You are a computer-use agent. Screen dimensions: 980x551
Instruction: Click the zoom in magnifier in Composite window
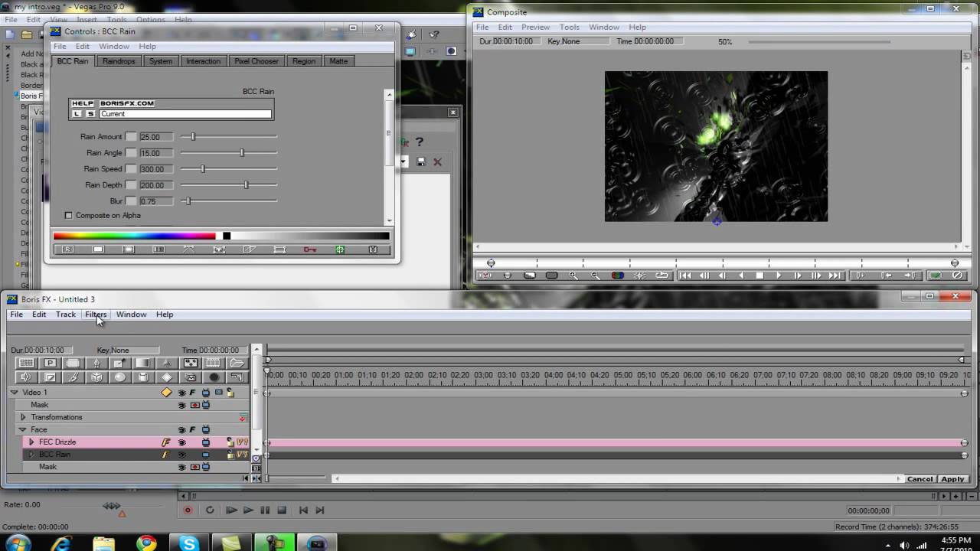click(573, 275)
